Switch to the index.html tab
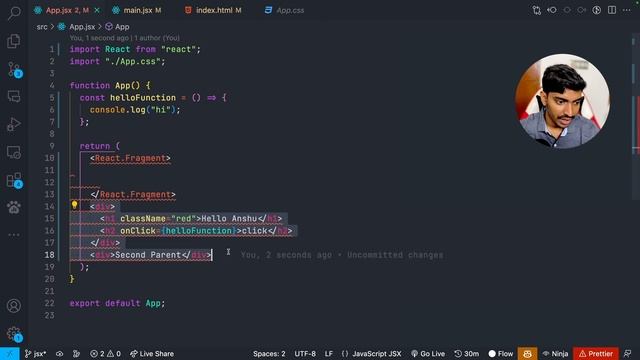 point(213,10)
